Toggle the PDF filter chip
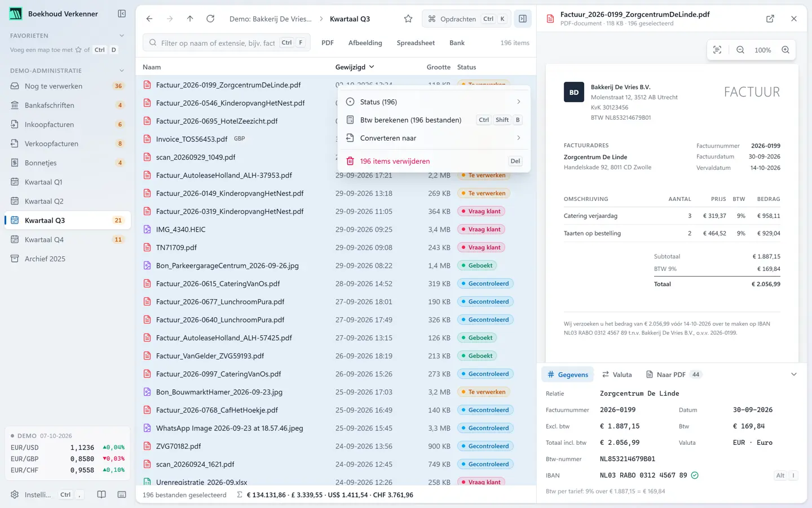This screenshot has width=812, height=508. [x=328, y=43]
